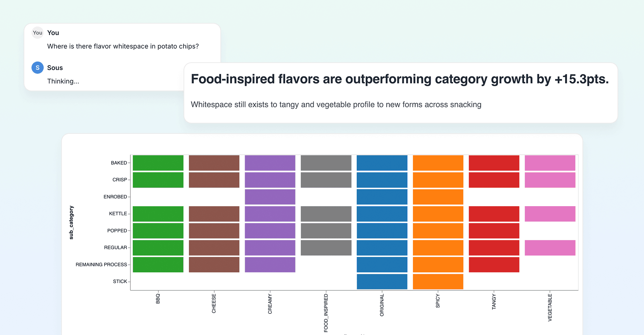Image resolution: width=644 pixels, height=335 pixels.
Task: Click the gray FOOD_INSPIRED cell for REGULAR
Action: (x=326, y=247)
